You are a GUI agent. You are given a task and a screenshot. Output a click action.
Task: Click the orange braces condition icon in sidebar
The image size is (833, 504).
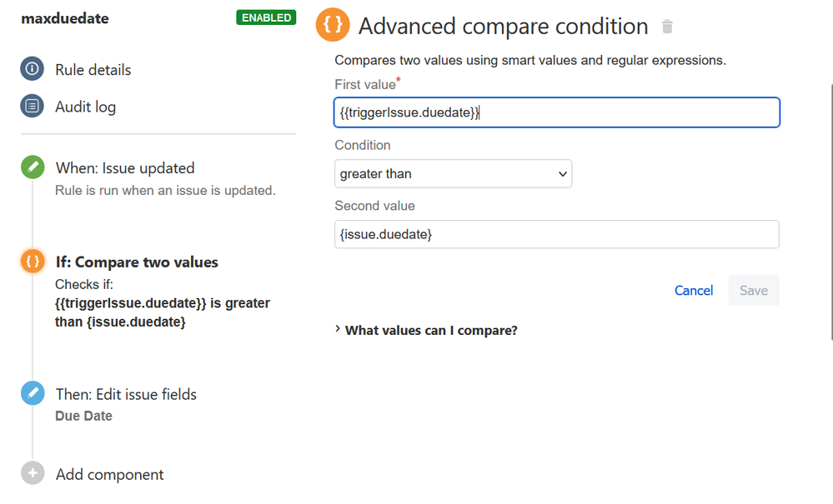coord(32,262)
